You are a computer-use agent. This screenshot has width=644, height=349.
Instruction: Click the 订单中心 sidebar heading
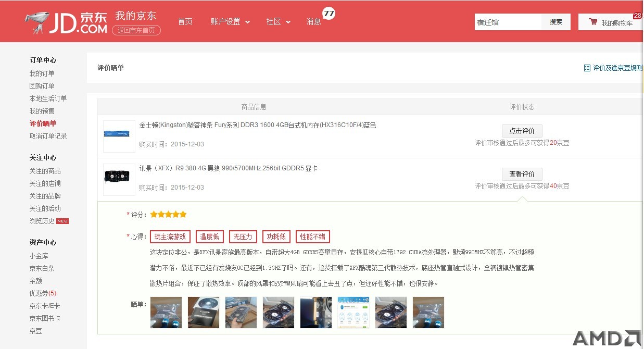pyautogui.click(x=43, y=60)
